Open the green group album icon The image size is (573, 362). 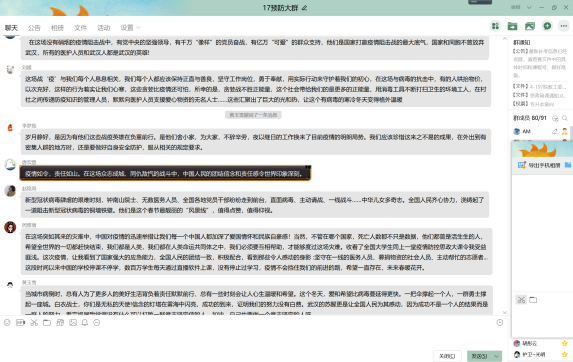530,26
